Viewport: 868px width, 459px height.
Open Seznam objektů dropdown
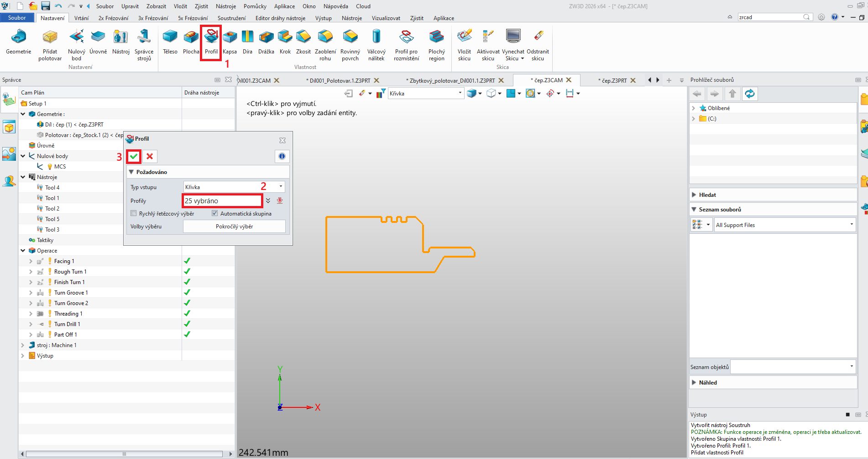tap(794, 367)
